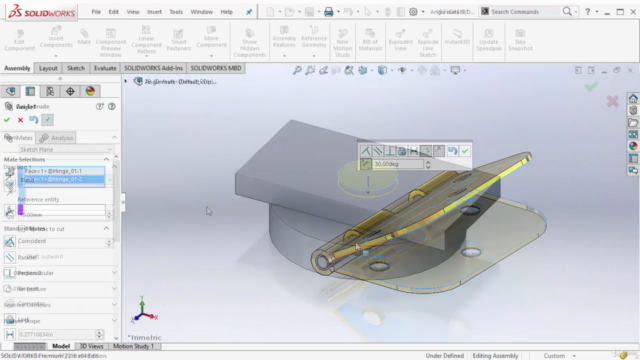Click the New Motion Study tool
This screenshot has height=360, width=640.
[342, 43]
